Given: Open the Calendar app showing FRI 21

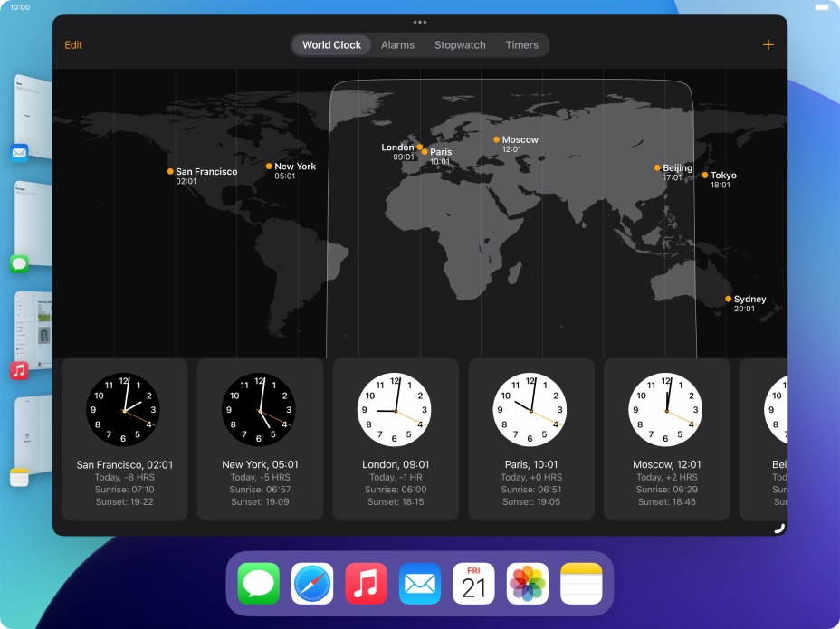Looking at the screenshot, I should coord(475,584).
